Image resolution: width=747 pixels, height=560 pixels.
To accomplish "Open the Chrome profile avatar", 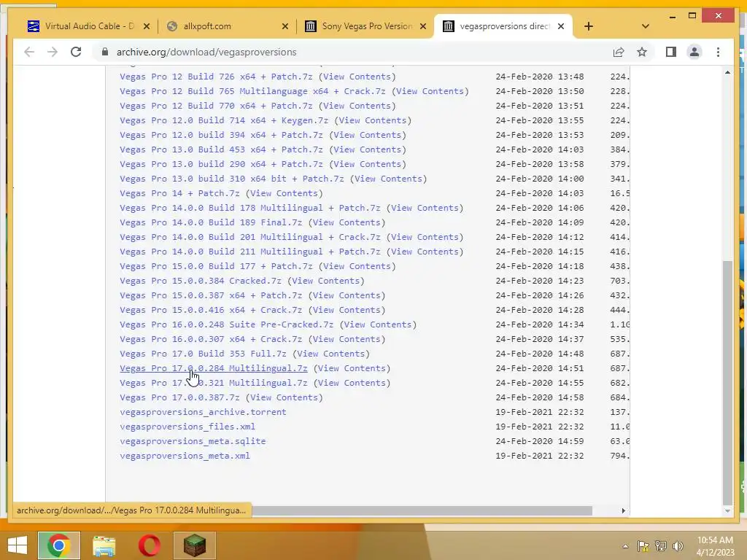I will pos(694,52).
